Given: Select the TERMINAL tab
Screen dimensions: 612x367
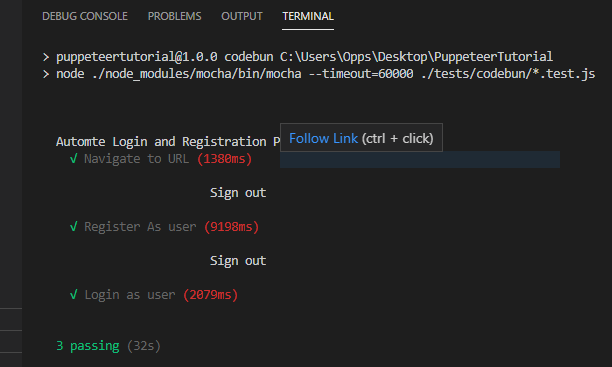Looking at the screenshot, I should pos(308,16).
